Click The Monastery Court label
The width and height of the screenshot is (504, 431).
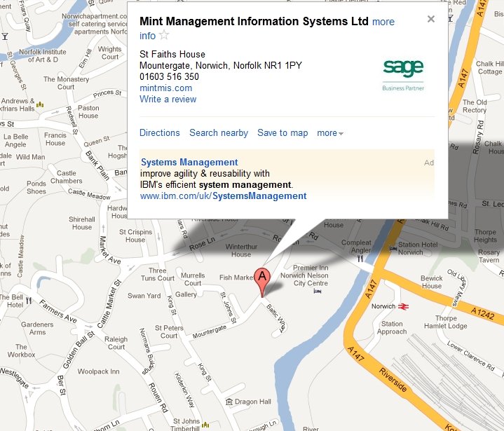pyautogui.click(x=66, y=83)
